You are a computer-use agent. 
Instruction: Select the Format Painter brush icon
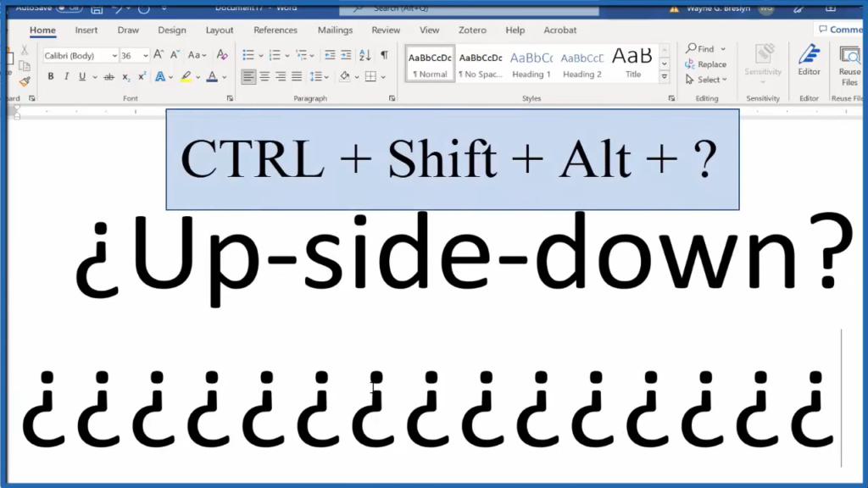tap(24, 82)
